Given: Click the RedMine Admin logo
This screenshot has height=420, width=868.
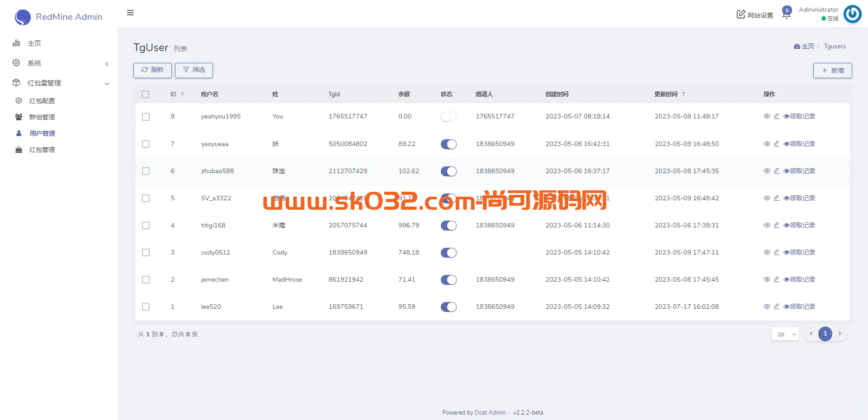Looking at the screenshot, I should pyautogui.click(x=58, y=17).
